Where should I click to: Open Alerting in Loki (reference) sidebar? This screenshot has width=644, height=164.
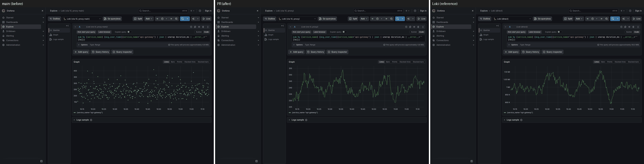click(x=440, y=36)
